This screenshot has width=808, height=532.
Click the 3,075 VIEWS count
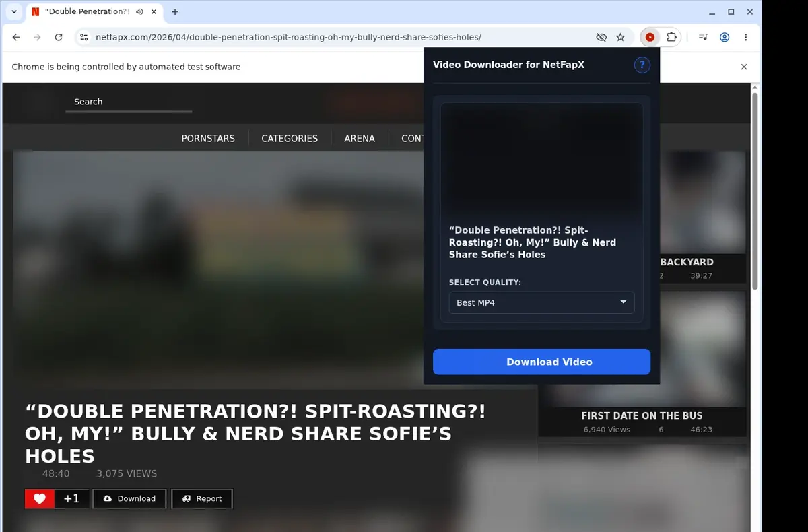(x=127, y=473)
